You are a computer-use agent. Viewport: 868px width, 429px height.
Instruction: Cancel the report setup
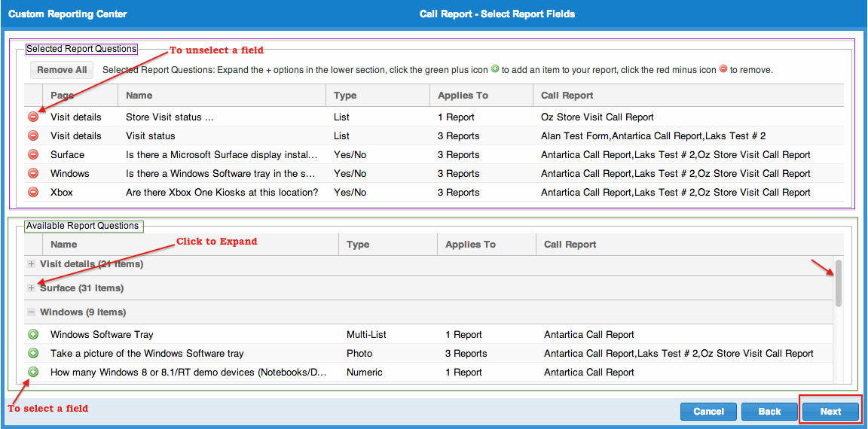tap(708, 412)
